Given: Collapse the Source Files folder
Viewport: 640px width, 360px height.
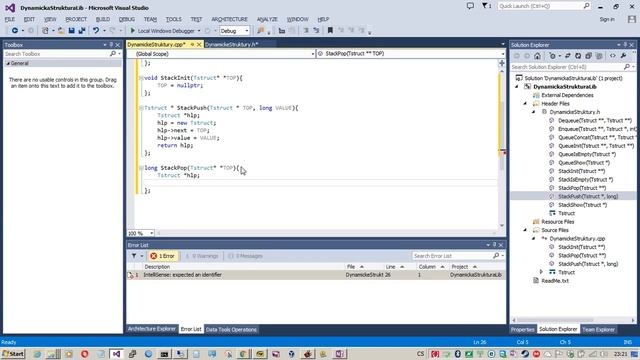Looking at the screenshot, I should [x=525, y=230].
